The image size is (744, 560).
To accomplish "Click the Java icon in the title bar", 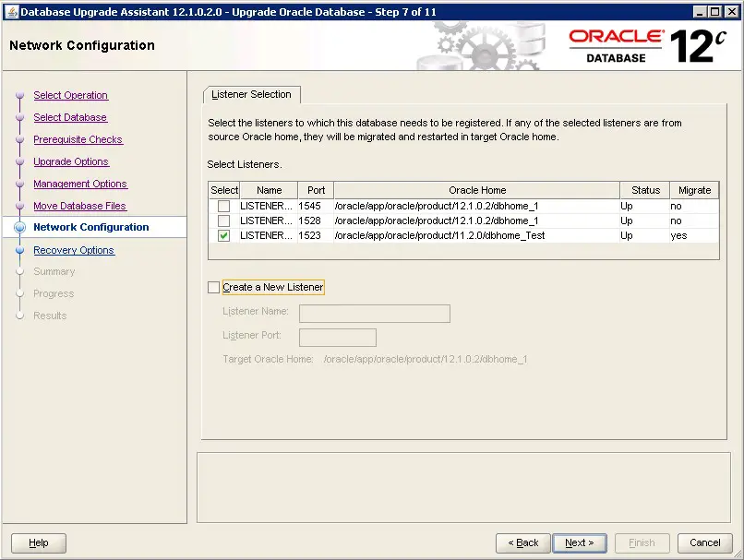I will (x=12, y=12).
